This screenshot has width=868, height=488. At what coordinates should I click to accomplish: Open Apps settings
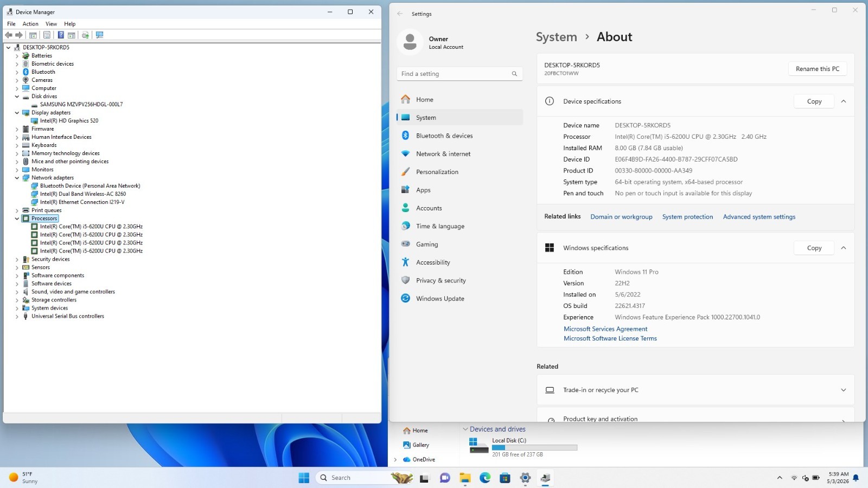pos(459,190)
